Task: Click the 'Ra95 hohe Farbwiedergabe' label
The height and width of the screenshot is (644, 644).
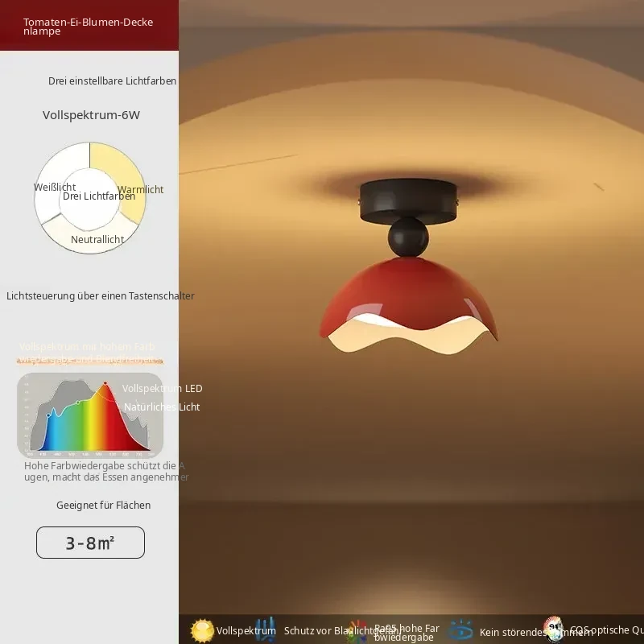Action: 407,633
